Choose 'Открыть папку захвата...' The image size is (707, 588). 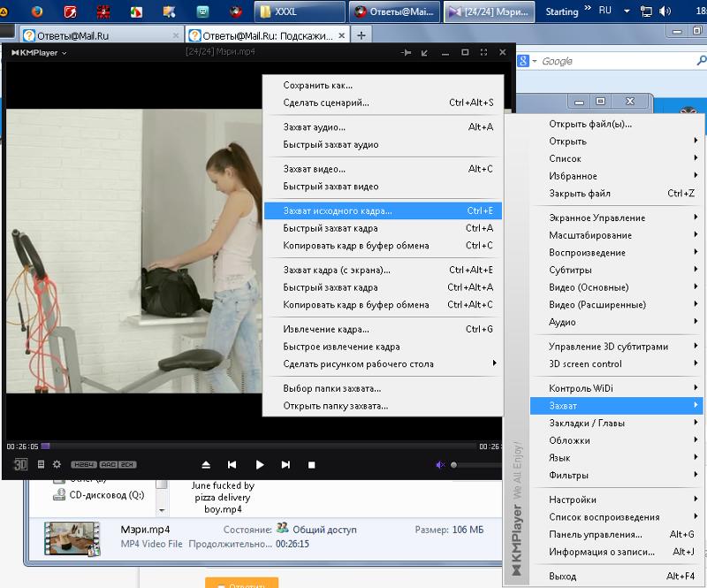click(x=383, y=406)
